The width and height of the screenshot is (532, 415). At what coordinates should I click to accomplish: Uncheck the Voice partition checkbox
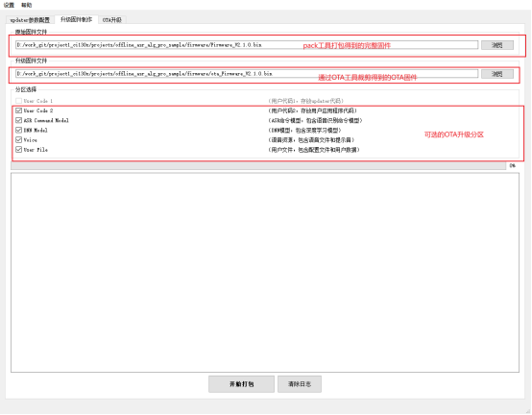[x=18, y=140]
